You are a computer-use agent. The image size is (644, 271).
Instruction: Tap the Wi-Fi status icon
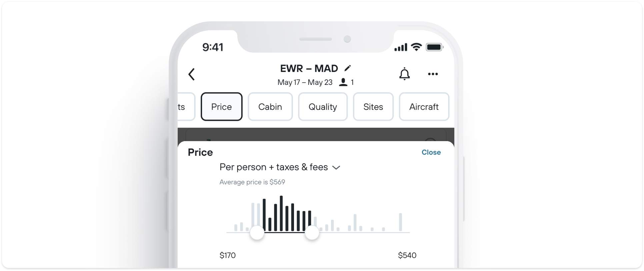click(x=416, y=47)
